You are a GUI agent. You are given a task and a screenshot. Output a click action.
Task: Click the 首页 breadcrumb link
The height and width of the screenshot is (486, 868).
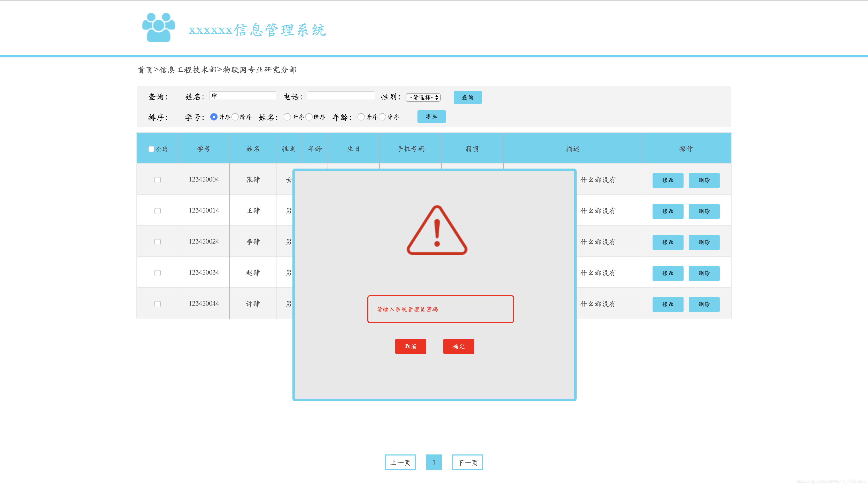(145, 70)
